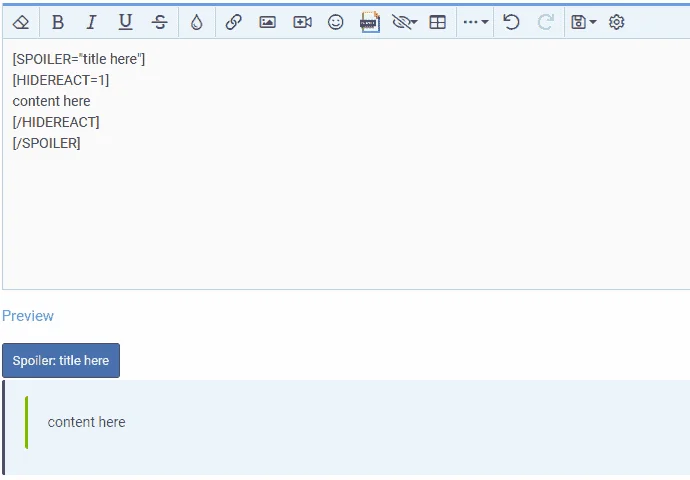Toggle the 'Spoiler: title here' button
The image size is (690, 480).
click(x=61, y=360)
